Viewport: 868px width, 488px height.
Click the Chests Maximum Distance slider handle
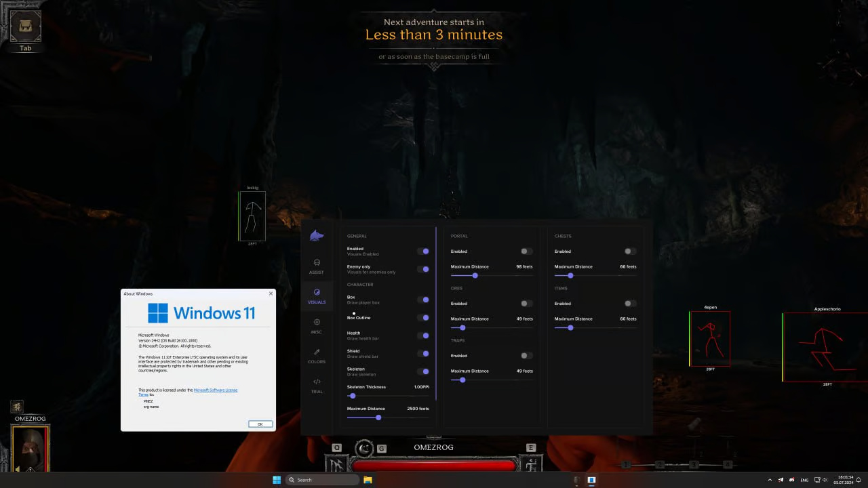(x=570, y=275)
